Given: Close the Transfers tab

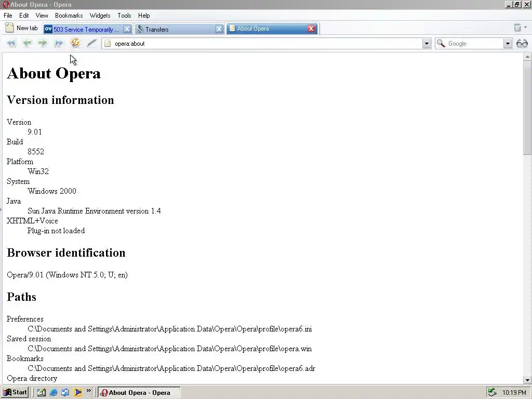Looking at the screenshot, I should 219,29.
